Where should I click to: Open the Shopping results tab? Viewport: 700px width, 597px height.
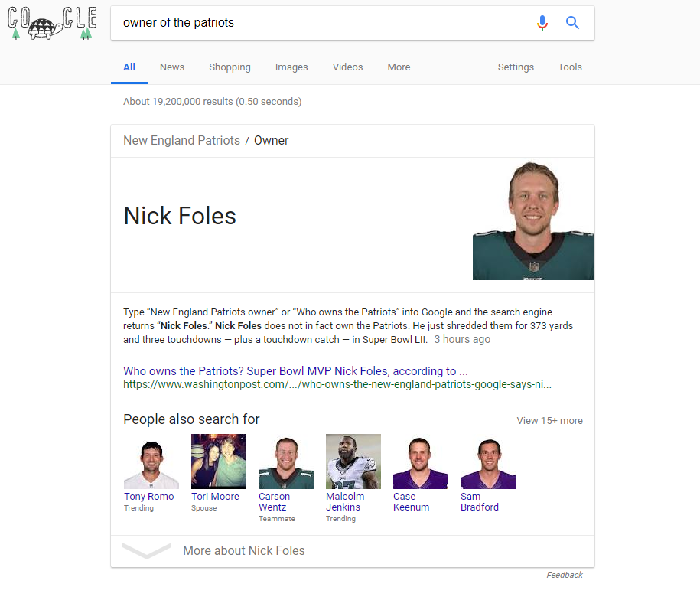[x=230, y=67]
